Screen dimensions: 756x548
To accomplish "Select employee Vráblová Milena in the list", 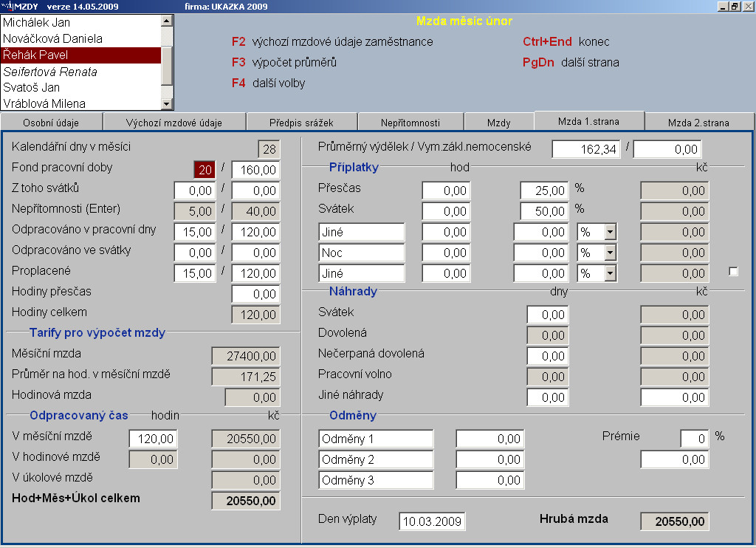I will click(x=81, y=103).
